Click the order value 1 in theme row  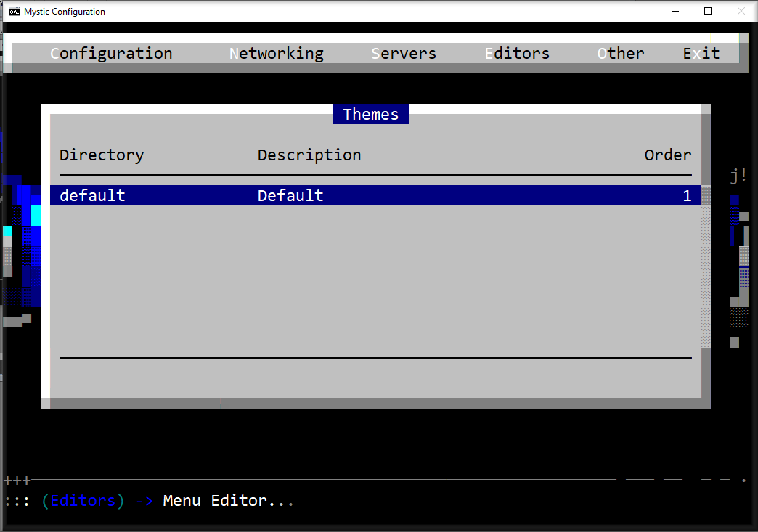(687, 195)
